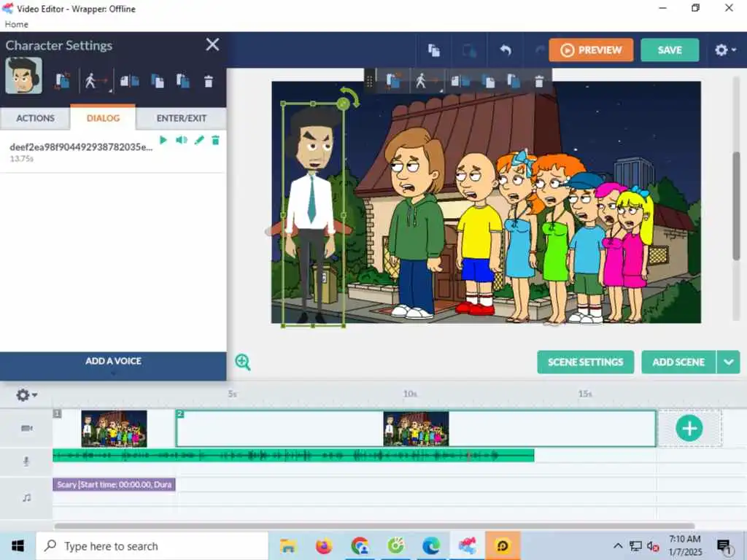The height and width of the screenshot is (560, 747).
Task: Click the 5s marker on timeline ruler
Action: pyautogui.click(x=232, y=394)
